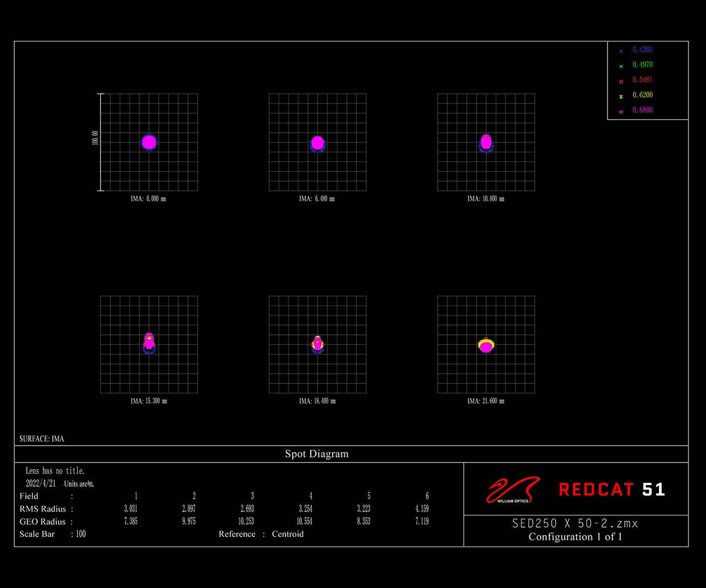Click the field 6 RMS Radius value 4.159

click(422, 509)
